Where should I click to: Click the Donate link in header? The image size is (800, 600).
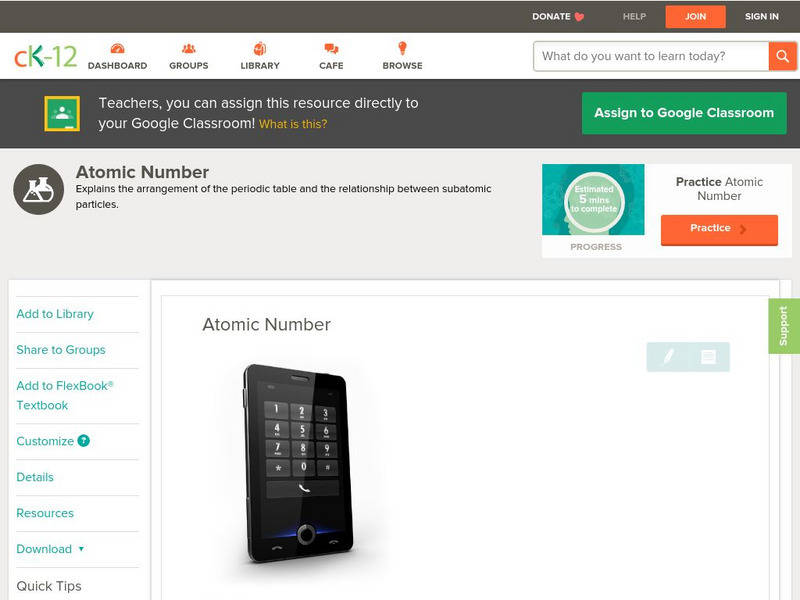[558, 16]
